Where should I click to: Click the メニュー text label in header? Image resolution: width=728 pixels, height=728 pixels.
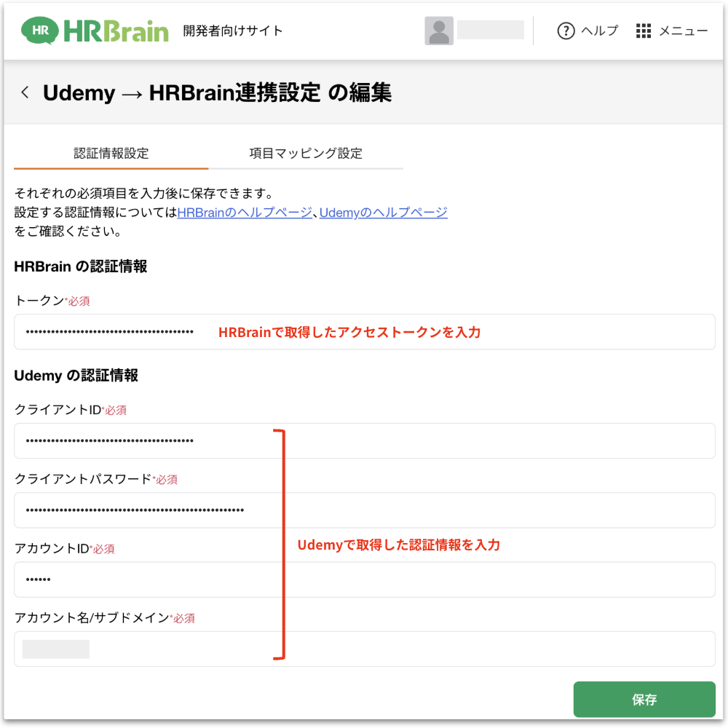click(x=683, y=31)
